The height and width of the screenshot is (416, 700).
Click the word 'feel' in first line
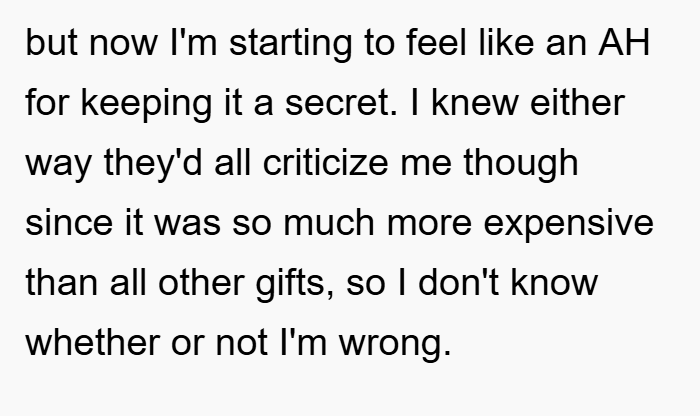[436, 43]
